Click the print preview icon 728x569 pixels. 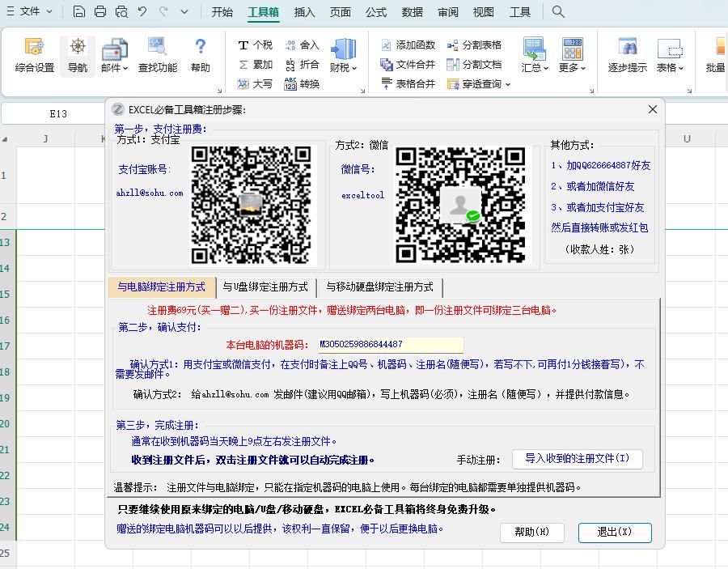coord(121,11)
